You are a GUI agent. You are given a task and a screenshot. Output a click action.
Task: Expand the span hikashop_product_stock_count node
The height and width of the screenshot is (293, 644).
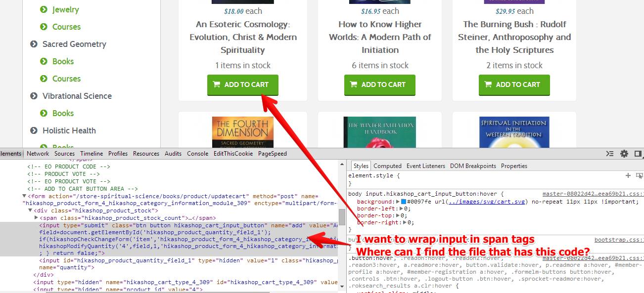[x=36, y=218]
